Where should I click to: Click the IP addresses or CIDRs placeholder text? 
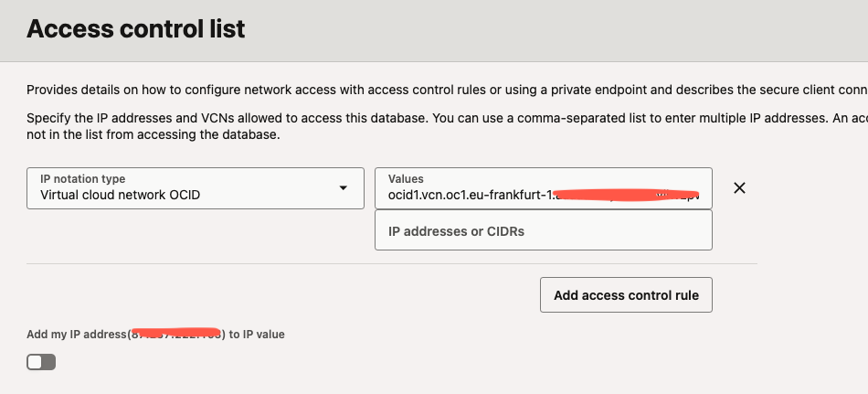click(457, 231)
